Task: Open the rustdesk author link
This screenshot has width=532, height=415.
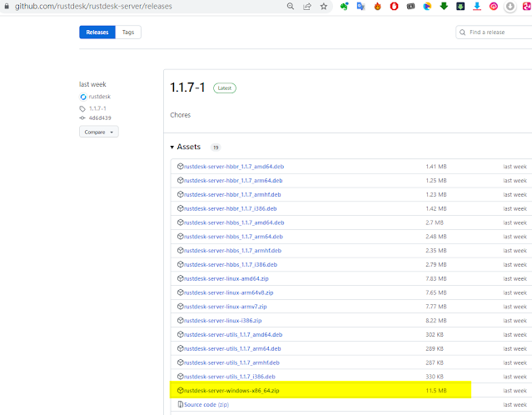Action: coord(99,97)
